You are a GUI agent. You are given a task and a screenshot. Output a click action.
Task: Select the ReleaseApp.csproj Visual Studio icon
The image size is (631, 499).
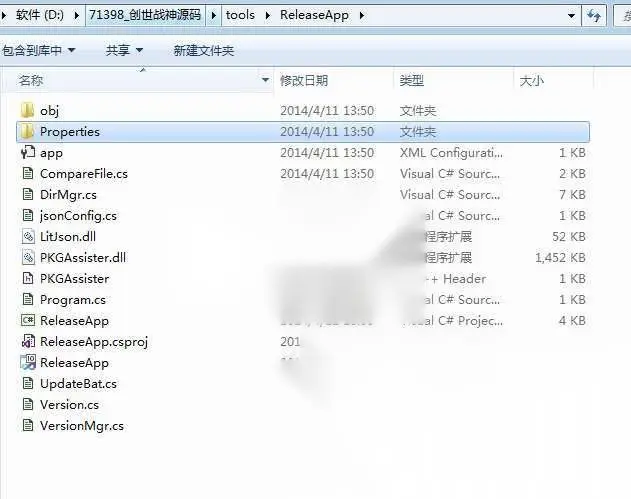click(28, 341)
